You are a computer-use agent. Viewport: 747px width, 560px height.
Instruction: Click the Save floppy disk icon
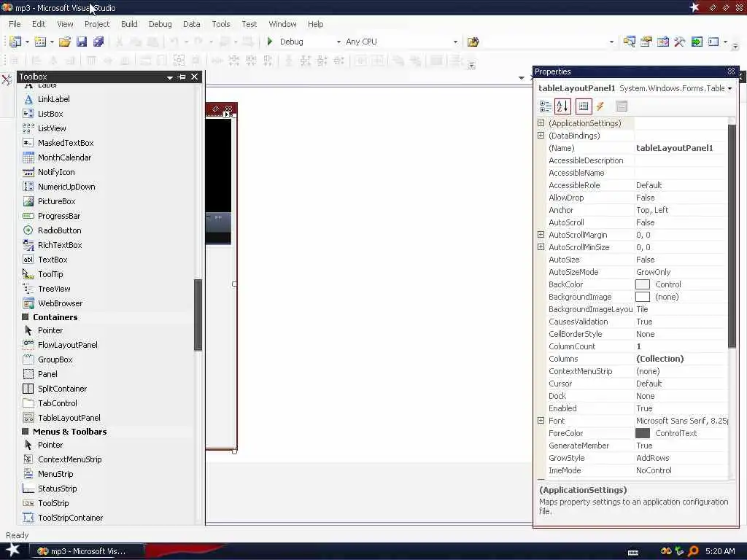82,42
